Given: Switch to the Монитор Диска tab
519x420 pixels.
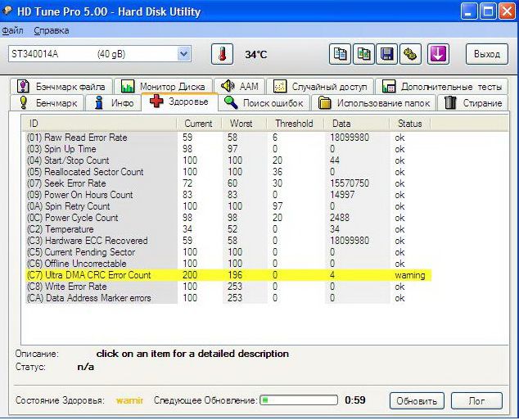Looking at the screenshot, I should [164, 87].
